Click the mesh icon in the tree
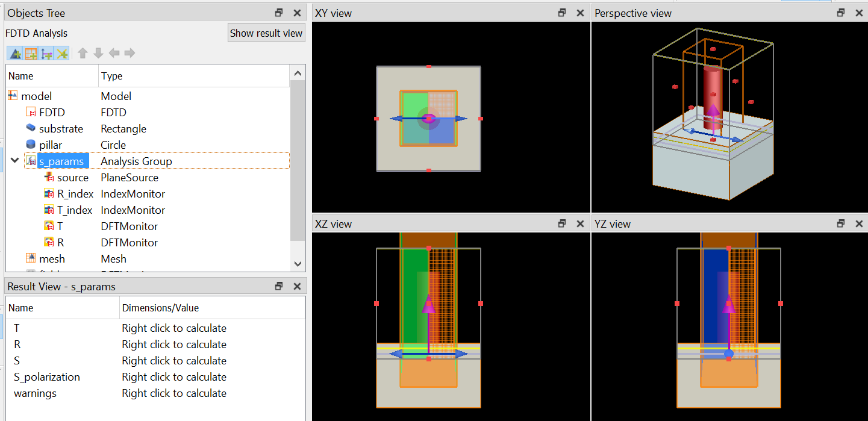This screenshot has width=868, height=421. coord(31,258)
